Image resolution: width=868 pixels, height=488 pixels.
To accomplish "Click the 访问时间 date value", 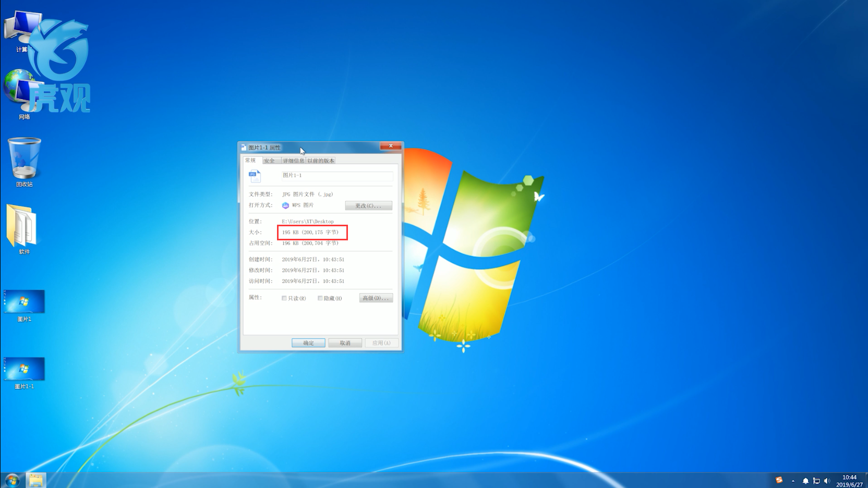I will coord(313,282).
